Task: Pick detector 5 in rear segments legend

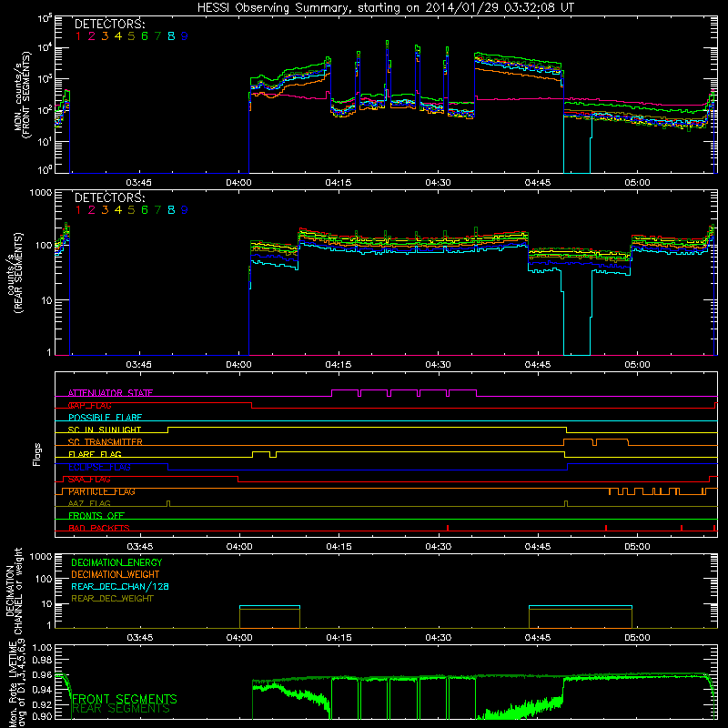Action: [x=131, y=210]
